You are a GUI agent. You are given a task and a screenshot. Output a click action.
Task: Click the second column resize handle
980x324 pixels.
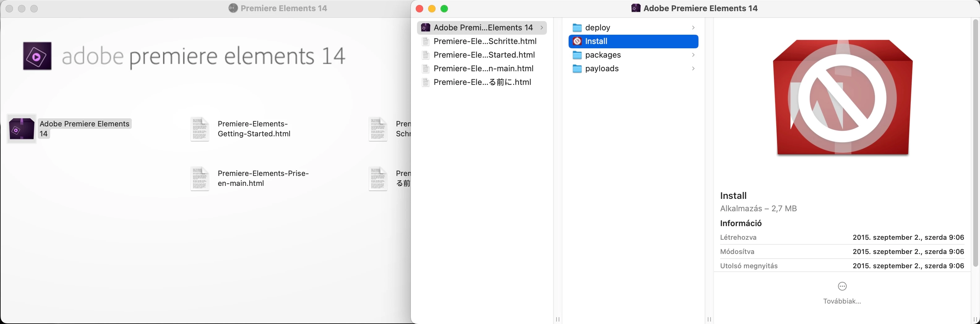pyautogui.click(x=709, y=319)
